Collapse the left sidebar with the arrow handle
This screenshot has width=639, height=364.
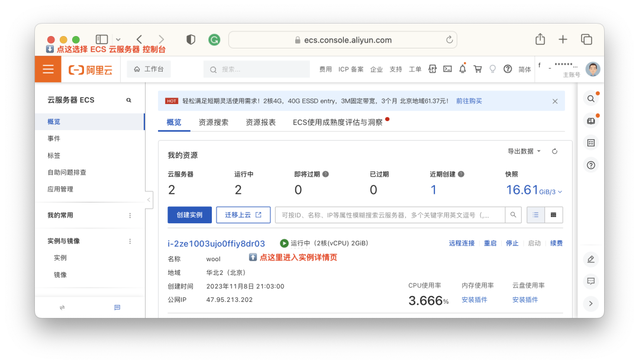149,200
